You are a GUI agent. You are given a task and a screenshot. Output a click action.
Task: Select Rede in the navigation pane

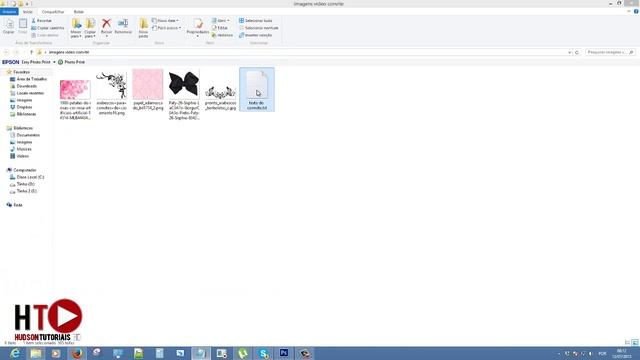pos(14,205)
